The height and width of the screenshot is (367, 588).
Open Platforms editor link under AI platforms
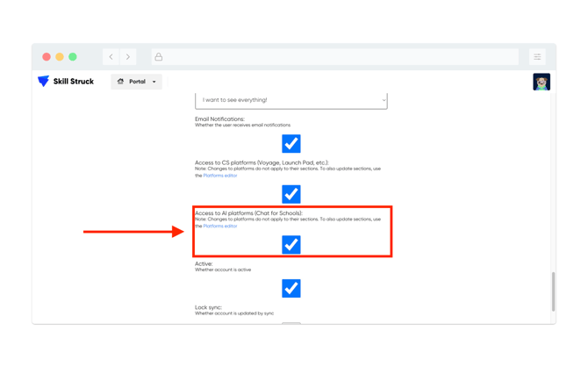(x=220, y=226)
